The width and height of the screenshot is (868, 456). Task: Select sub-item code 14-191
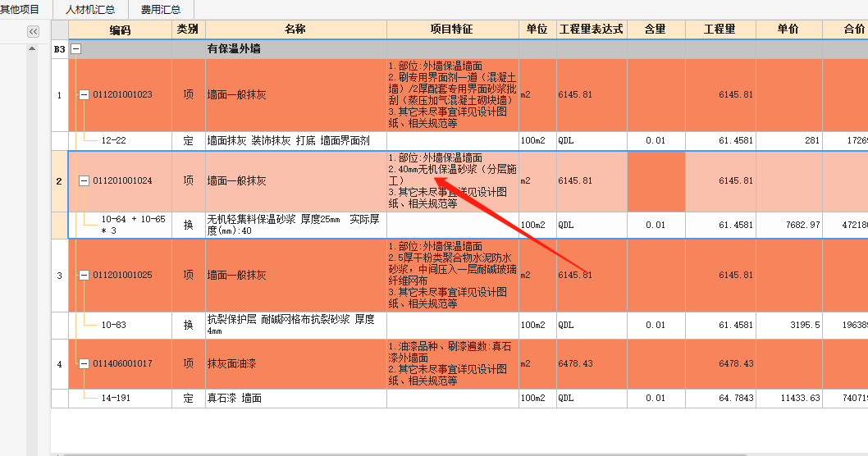(x=116, y=398)
